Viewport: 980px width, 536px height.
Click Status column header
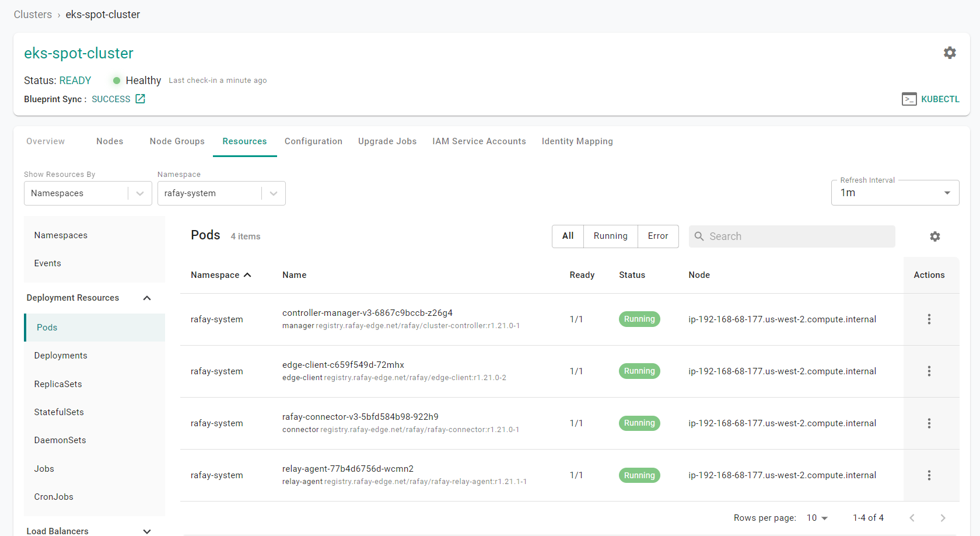(x=632, y=275)
